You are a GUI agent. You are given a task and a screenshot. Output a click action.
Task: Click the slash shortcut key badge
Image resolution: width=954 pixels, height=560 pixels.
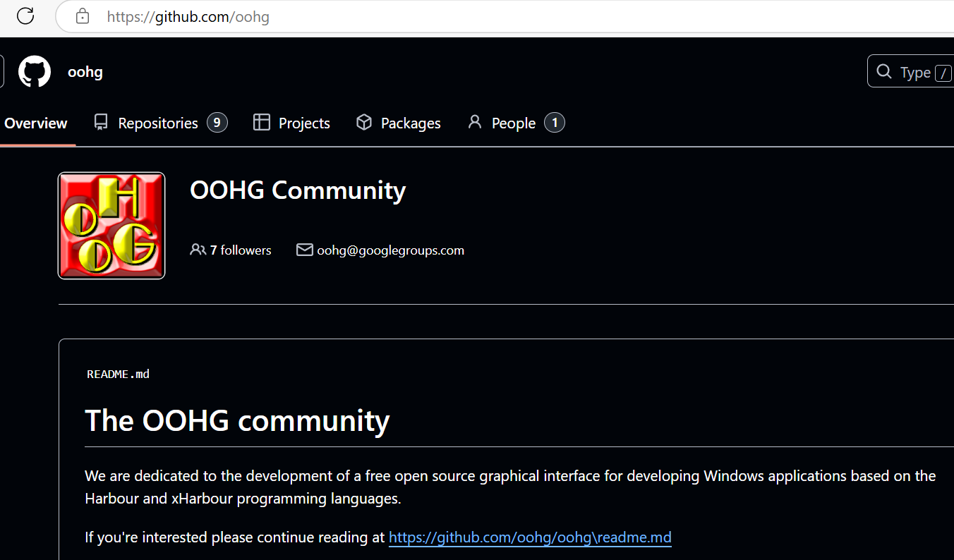click(x=943, y=73)
